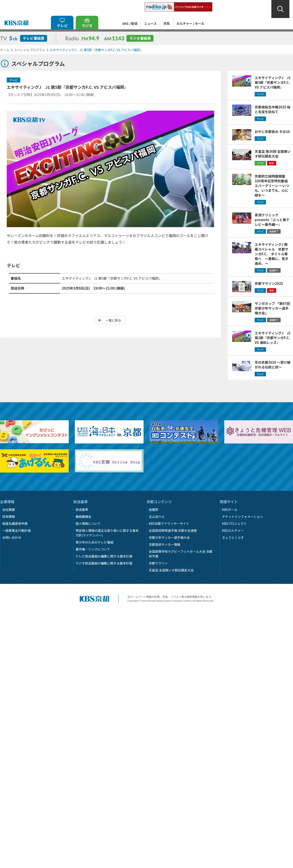This screenshot has height=868, width=293.
Task: Open the SNS / 配信 menu
Action: click(130, 24)
